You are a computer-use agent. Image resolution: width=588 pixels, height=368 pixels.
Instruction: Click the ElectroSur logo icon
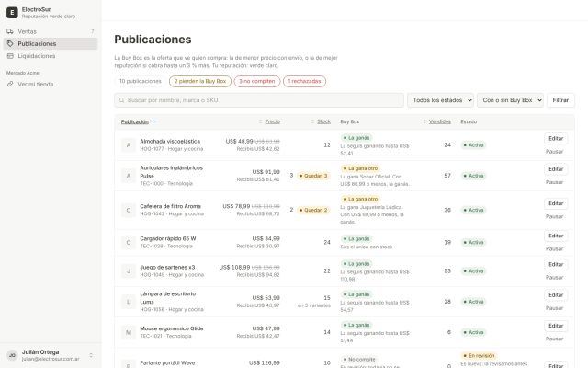coord(12,12)
